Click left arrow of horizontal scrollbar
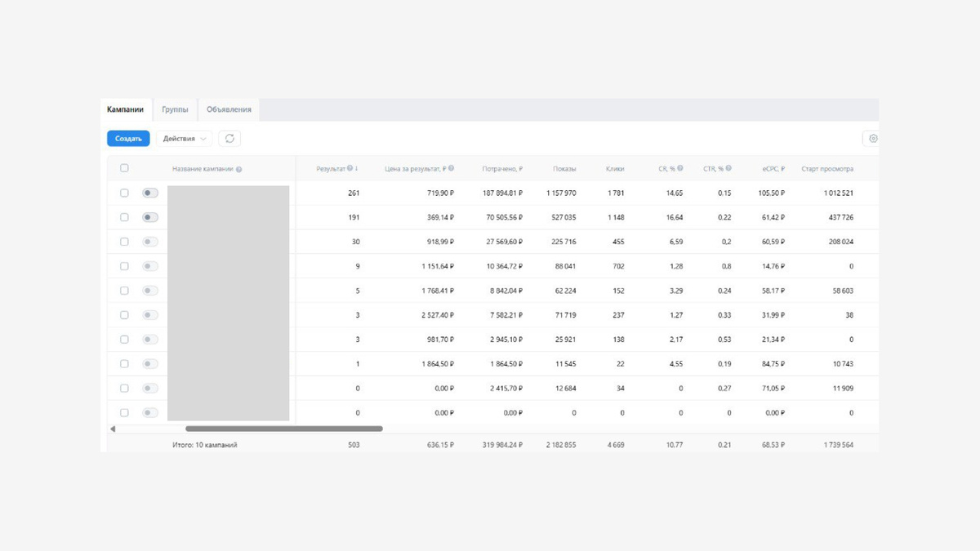The width and height of the screenshot is (980, 551). (x=113, y=429)
